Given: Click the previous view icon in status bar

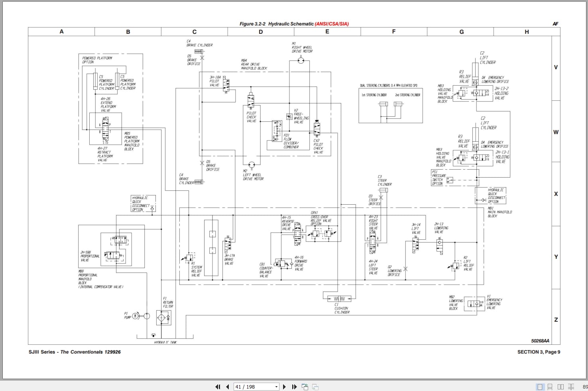Looking at the screenshot, I should pos(305,387).
